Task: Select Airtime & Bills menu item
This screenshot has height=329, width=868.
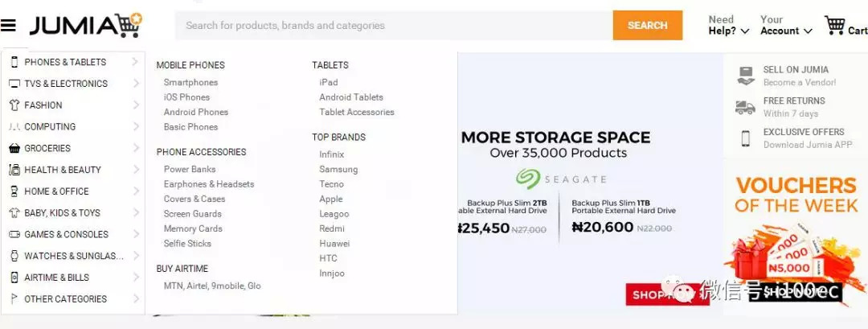Action: 56,278
